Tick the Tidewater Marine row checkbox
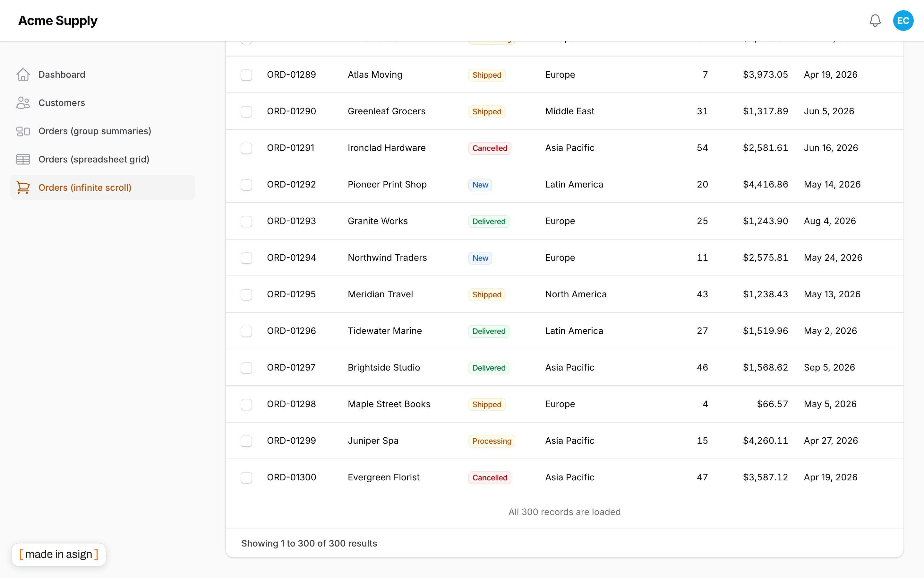The height and width of the screenshot is (578, 924). tap(246, 331)
